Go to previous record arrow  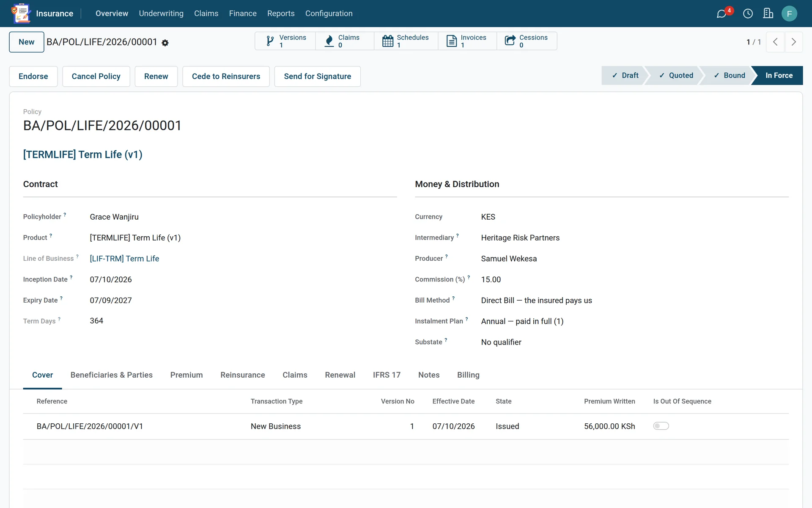click(x=775, y=42)
